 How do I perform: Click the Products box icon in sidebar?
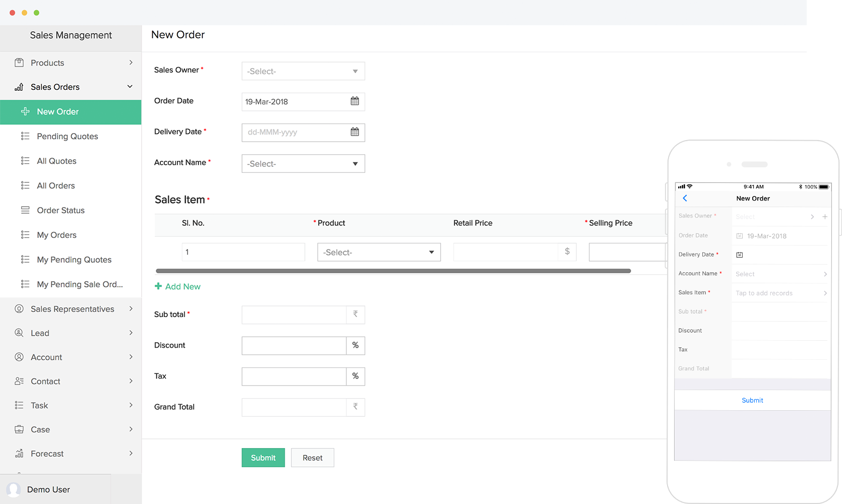[19, 63]
